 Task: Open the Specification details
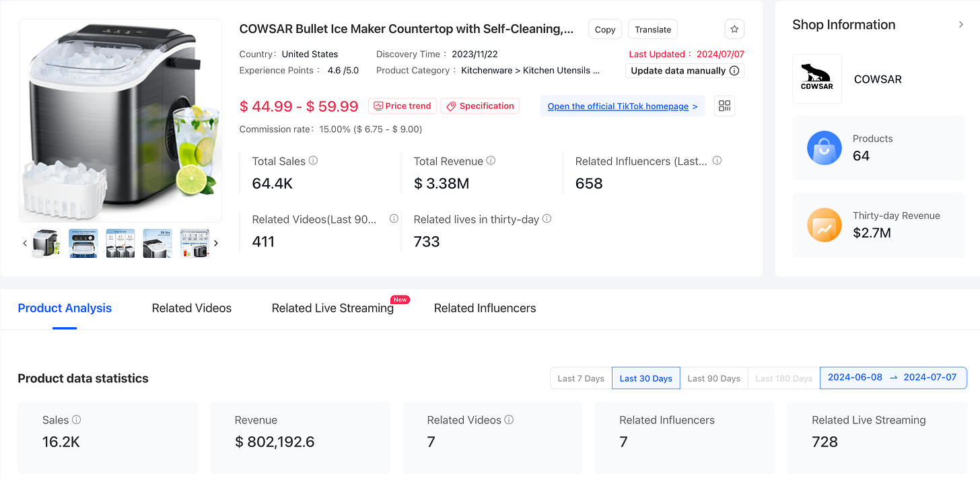[480, 106]
